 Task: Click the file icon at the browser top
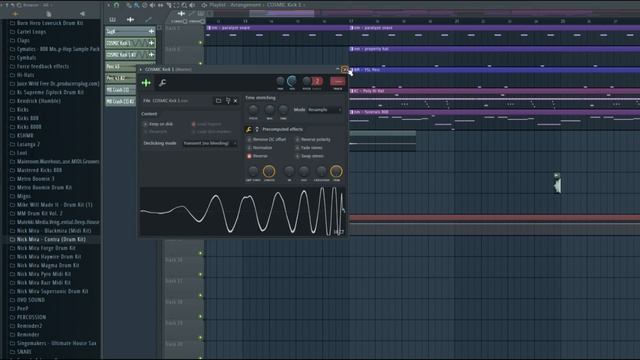pos(48,13)
